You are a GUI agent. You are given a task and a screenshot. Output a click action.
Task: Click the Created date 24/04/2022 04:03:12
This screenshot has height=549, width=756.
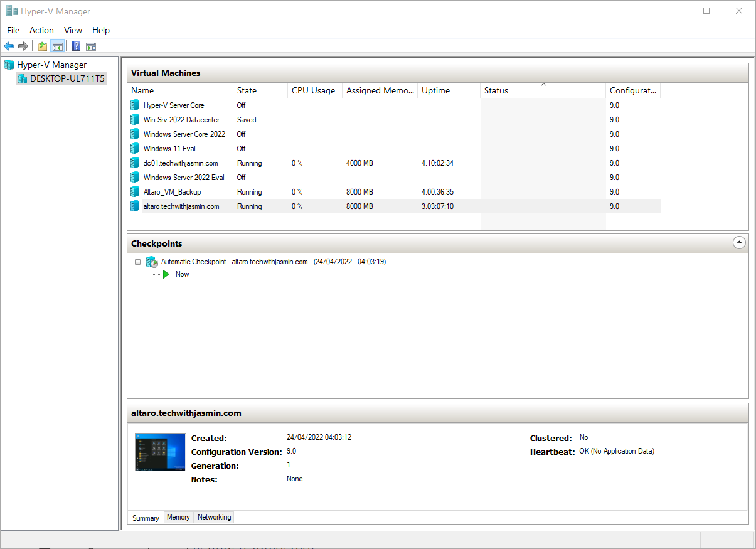(x=319, y=437)
